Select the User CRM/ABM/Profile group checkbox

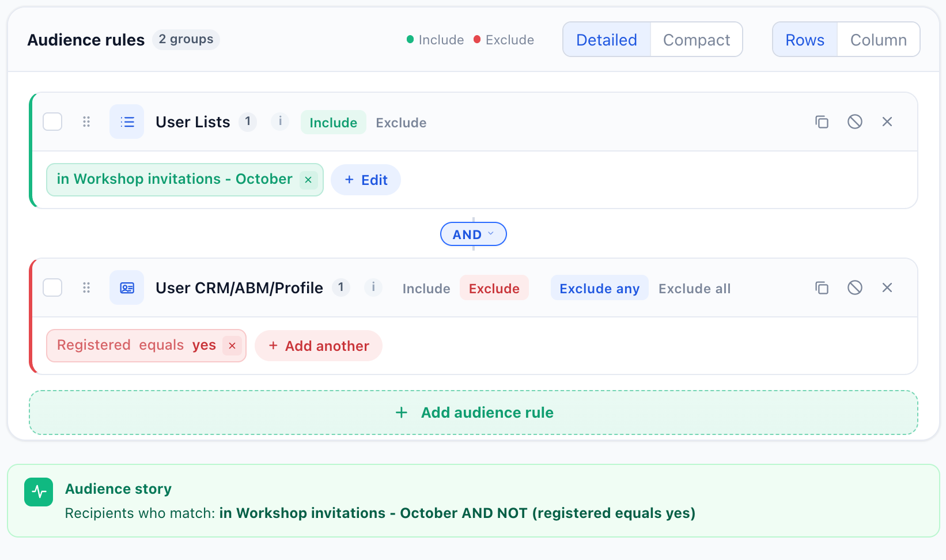[52, 287]
